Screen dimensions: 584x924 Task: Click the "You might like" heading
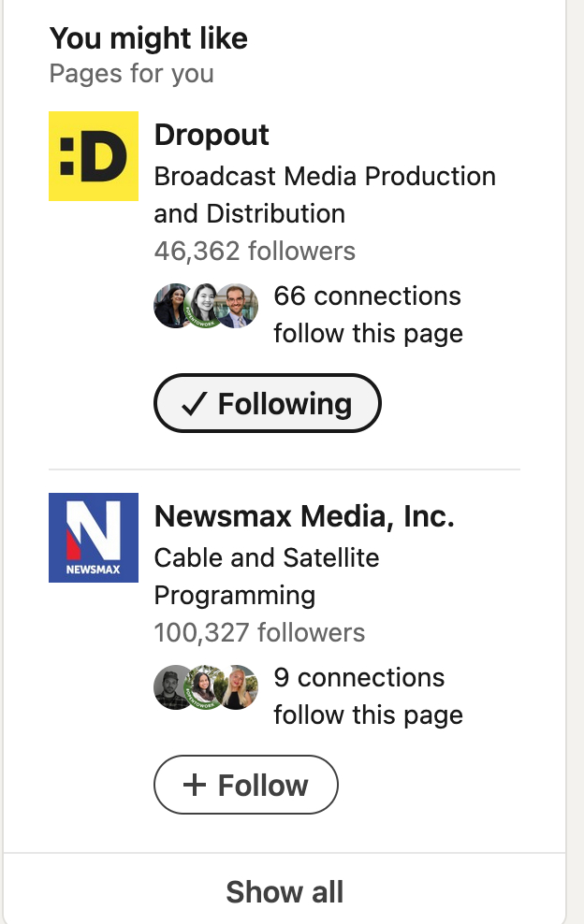coord(149,38)
